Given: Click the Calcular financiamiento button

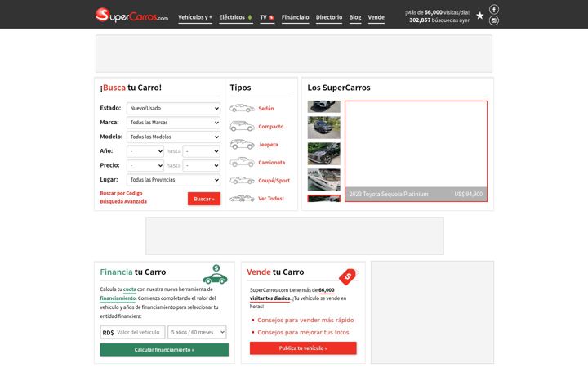Looking at the screenshot, I should point(164,350).
